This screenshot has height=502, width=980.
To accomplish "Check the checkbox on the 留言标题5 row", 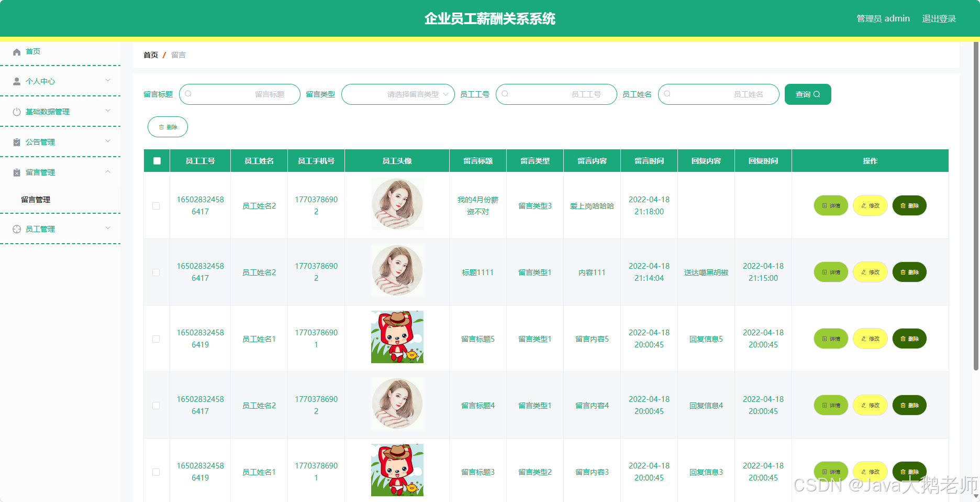I will click(x=155, y=339).
